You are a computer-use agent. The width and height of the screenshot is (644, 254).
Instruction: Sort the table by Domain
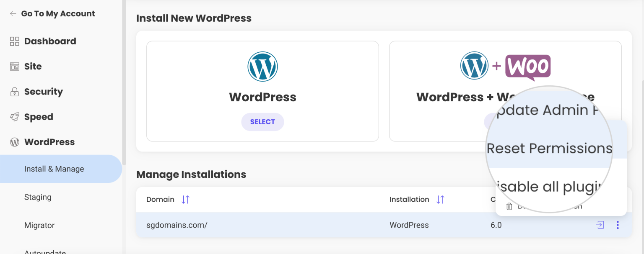coord(185,199)
